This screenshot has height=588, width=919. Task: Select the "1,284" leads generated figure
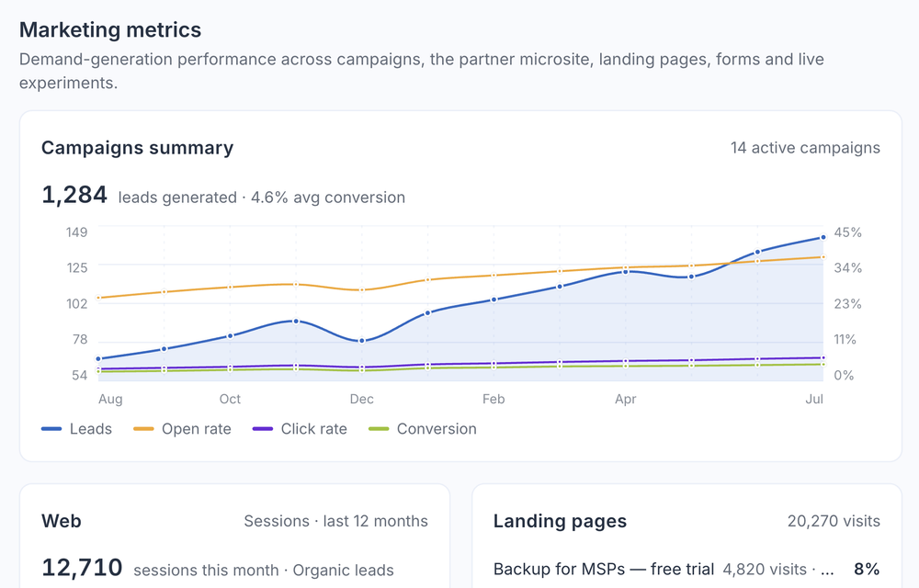coord(74,195)
